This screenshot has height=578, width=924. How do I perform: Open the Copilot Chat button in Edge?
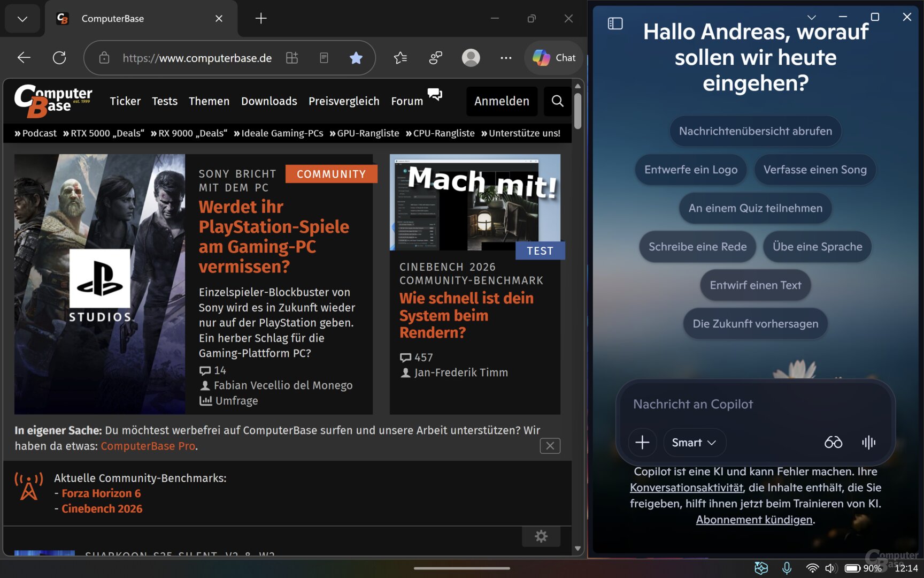coord(554,58)
